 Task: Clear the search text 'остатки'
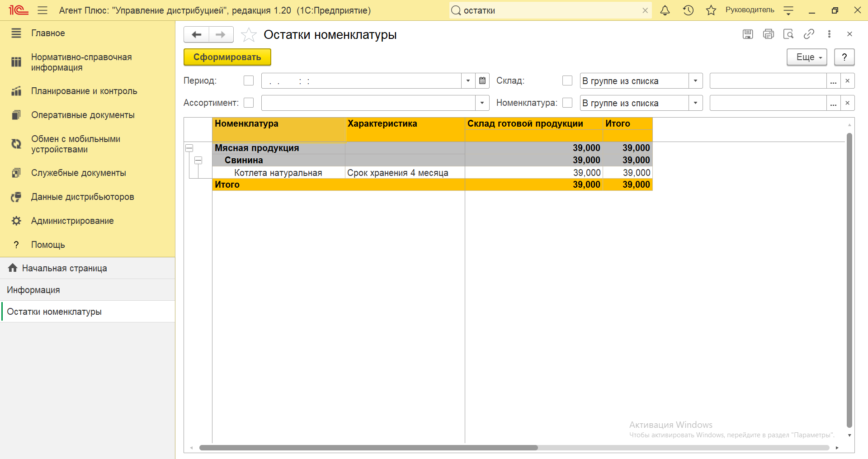[645, 10]
